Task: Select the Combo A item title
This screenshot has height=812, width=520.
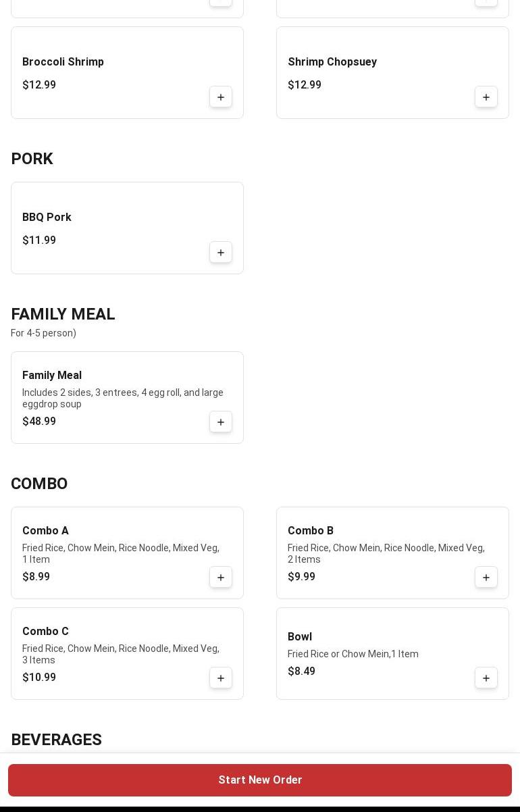Action: (x=45, y=531)
